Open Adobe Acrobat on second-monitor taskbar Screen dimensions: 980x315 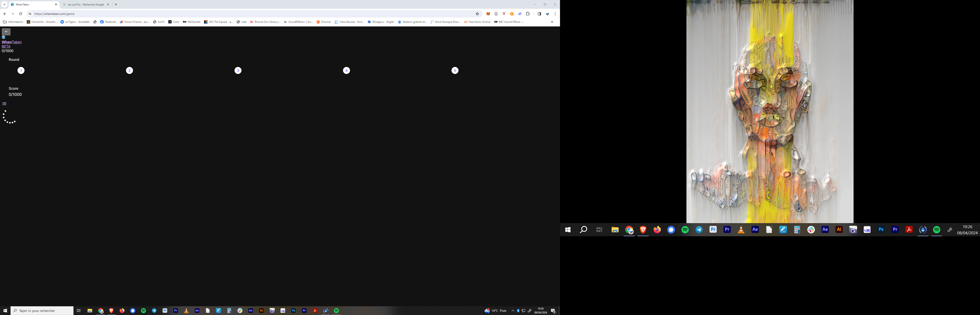[909, 229]
